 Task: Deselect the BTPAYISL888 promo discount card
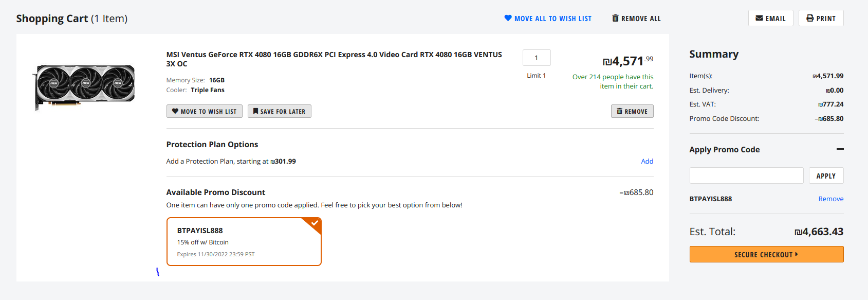tap(244, 242)
